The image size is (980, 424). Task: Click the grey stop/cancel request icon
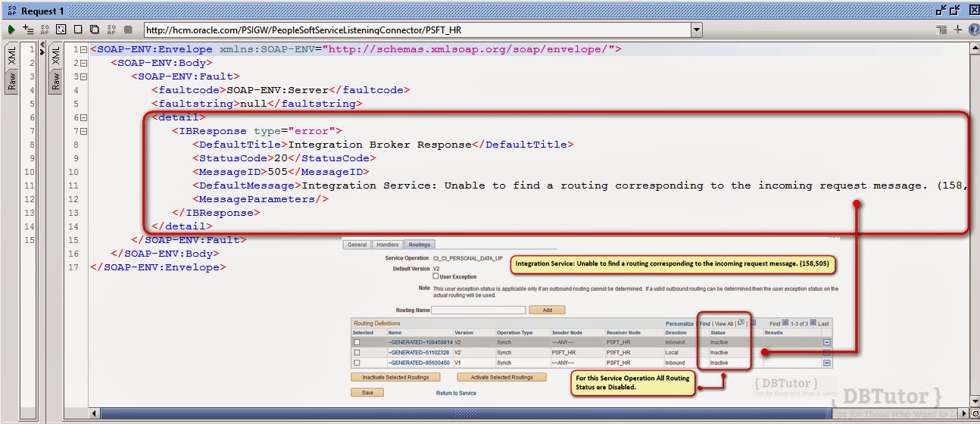tap(128, 30)
